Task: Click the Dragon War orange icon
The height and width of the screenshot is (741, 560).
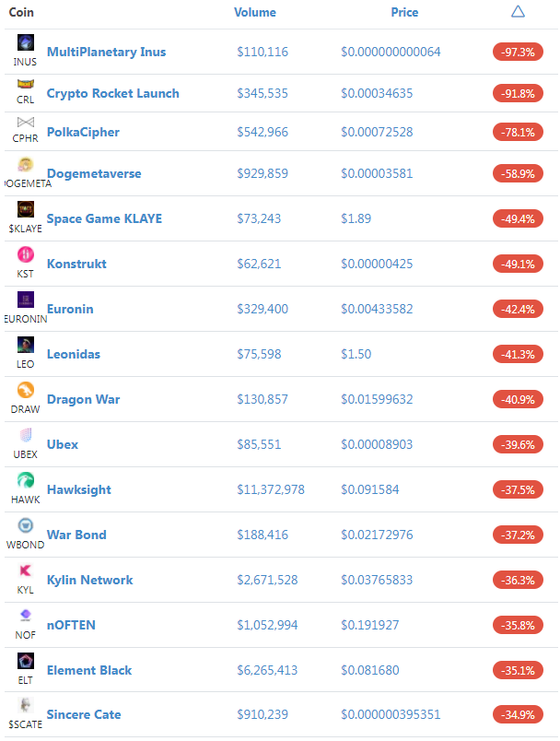Action: [x=26, y=390]
